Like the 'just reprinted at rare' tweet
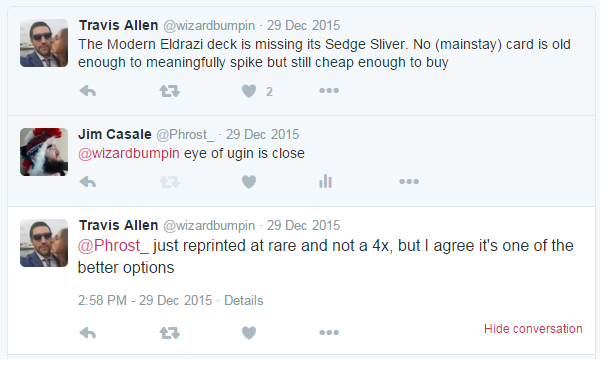Image resolution: width=609 pixels, height=366 pixels. coord(249,333)
